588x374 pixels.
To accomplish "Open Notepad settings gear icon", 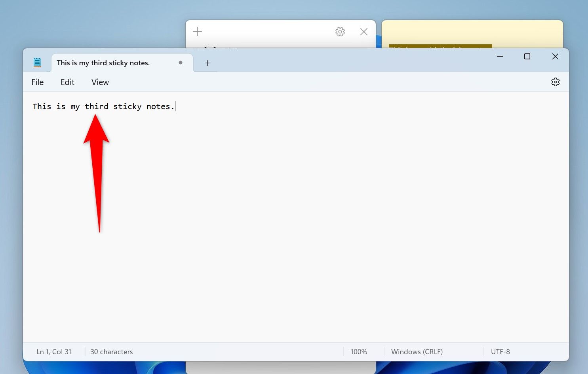I will (555, 82).
